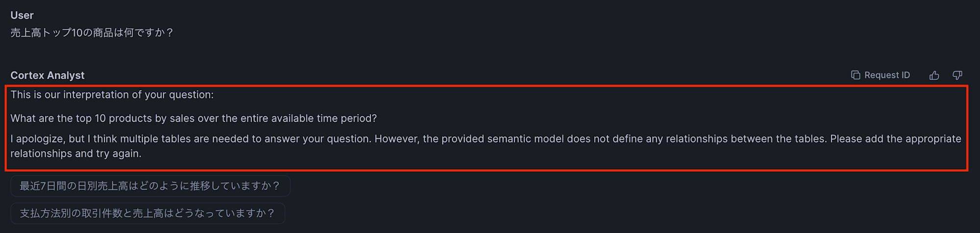Click the Request ID label
Viewport: 980px width, 233px height.
887,75
